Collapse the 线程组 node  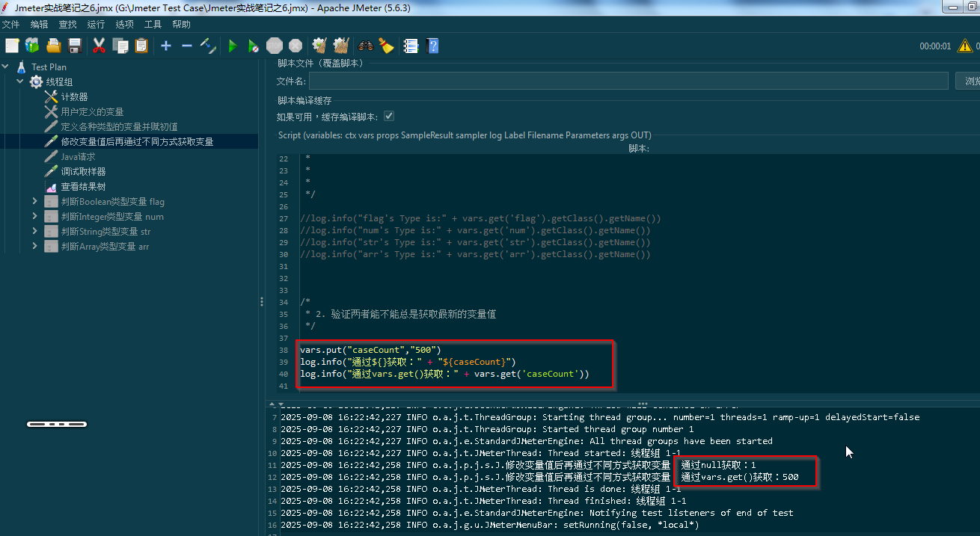pos(20,81)
